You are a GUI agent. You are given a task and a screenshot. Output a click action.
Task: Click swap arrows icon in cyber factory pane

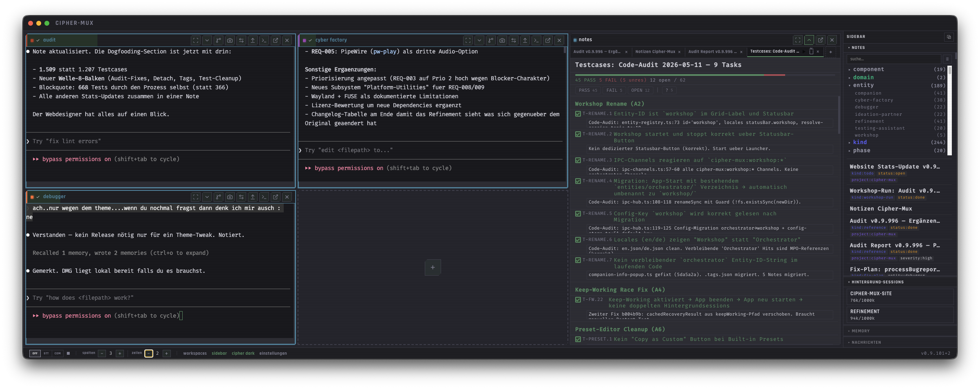(514, 40)
